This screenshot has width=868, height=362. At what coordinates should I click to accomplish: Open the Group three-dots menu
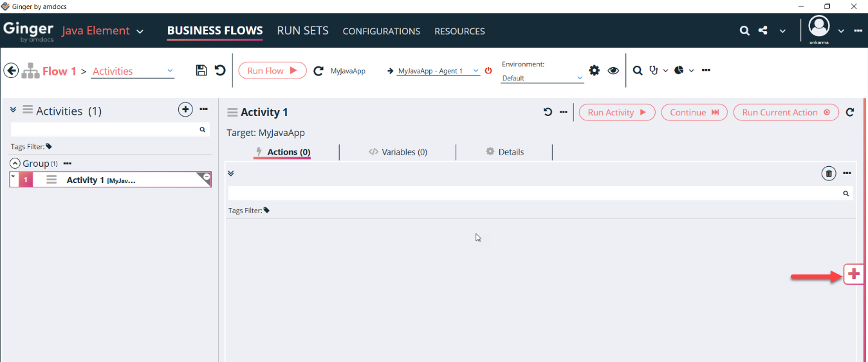pyautogui.click(x=68, y=164)
